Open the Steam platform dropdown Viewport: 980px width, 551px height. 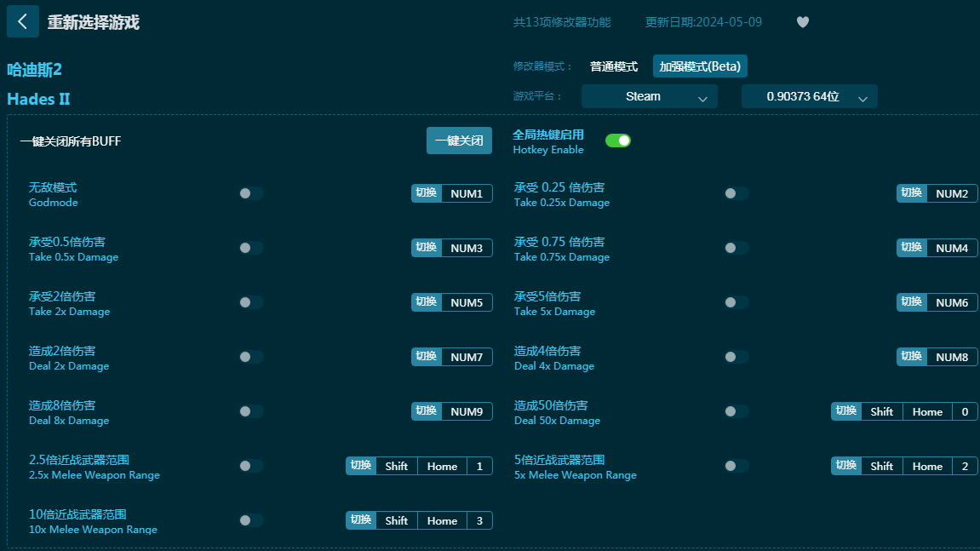click(650, 96)
